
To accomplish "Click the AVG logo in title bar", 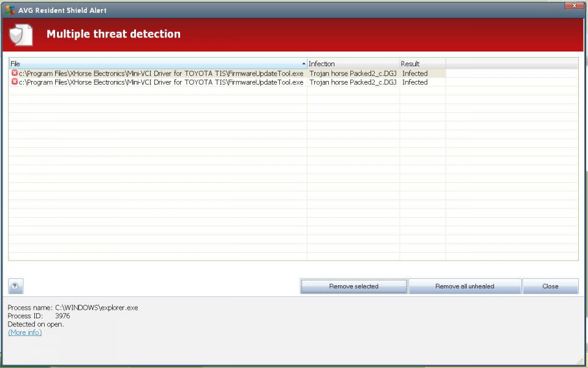I will pos(10,10).
